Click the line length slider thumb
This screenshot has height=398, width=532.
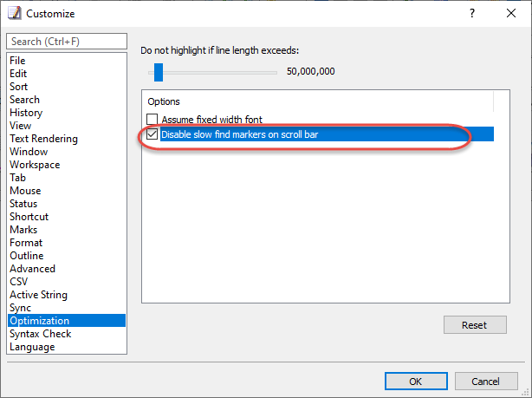click(159, 72)
